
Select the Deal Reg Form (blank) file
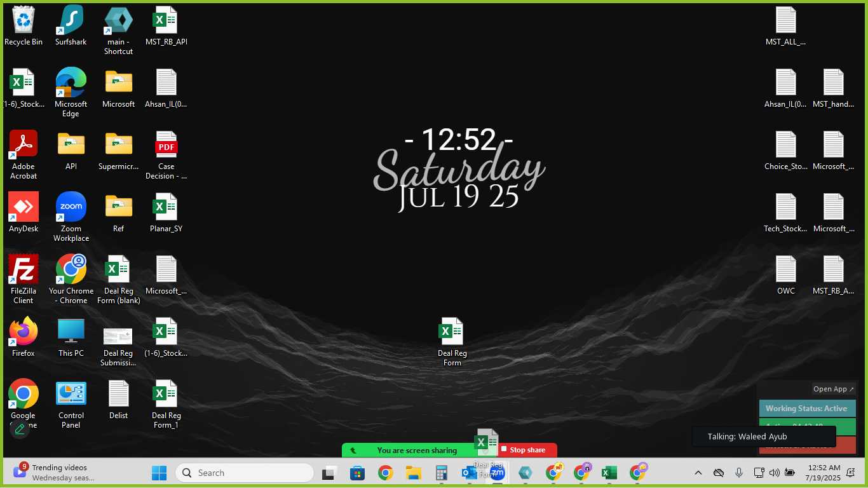[118, 280]
